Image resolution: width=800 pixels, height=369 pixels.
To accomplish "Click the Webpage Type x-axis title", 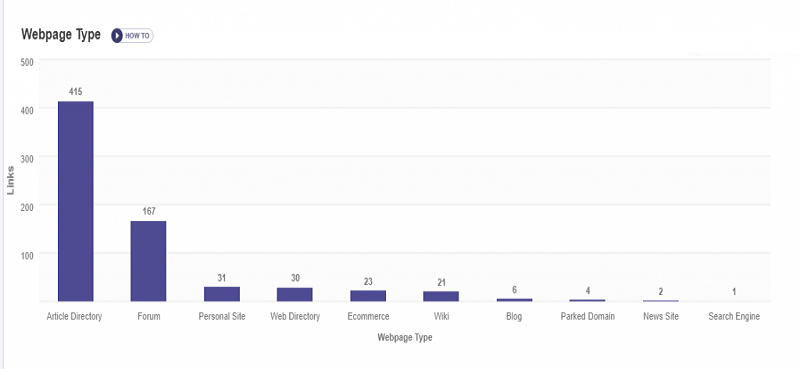I will tap(405, 337).
